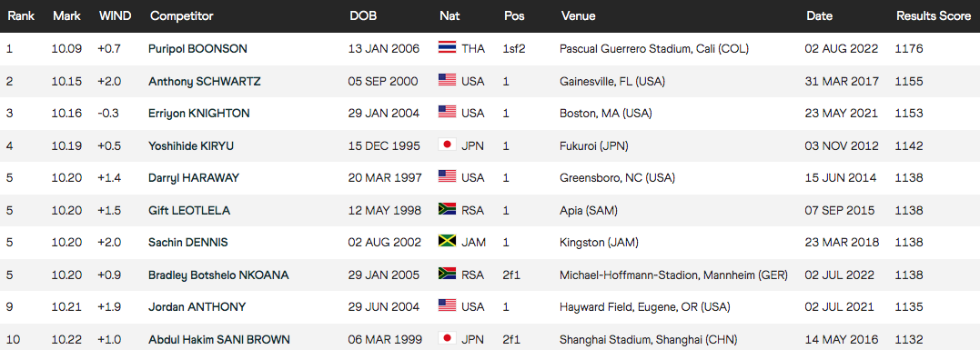Open Gift LEOTLELA competitor link
Image resolution: width=980 pixels, height=350 pixels.
pos(189,210)
